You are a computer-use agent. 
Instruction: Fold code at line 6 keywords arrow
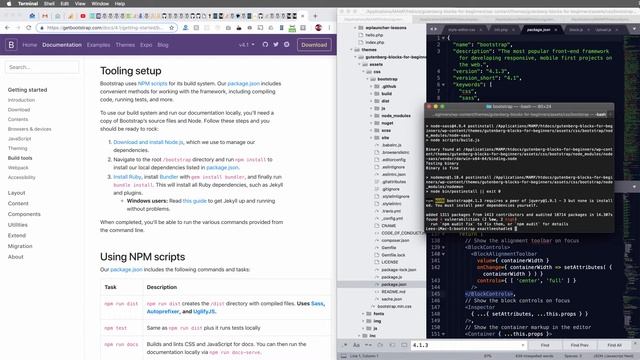pos(443,84)
